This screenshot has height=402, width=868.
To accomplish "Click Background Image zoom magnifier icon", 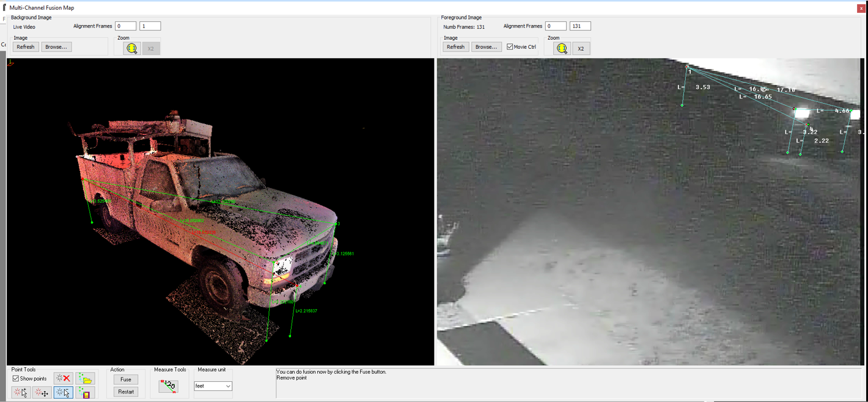I will coord(132,48).
